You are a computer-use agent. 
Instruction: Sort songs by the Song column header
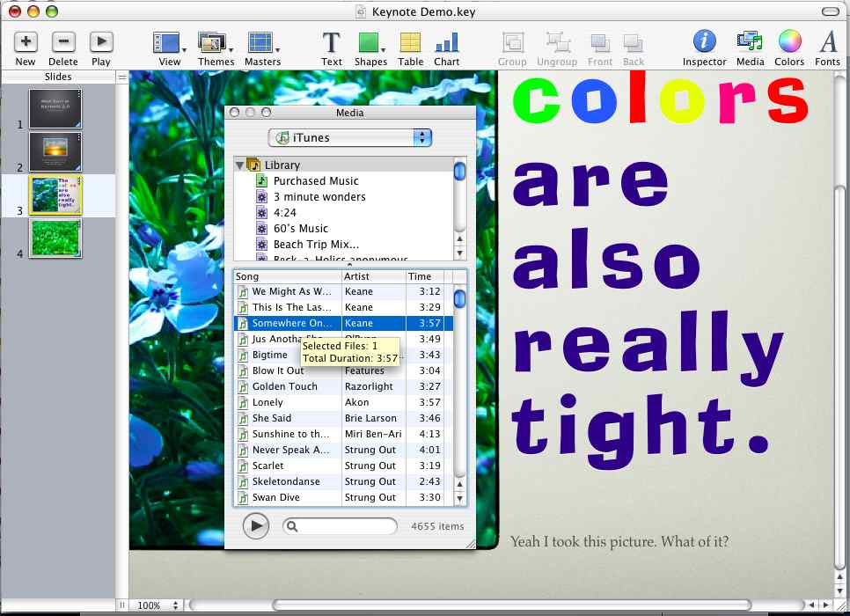(288, 276)
